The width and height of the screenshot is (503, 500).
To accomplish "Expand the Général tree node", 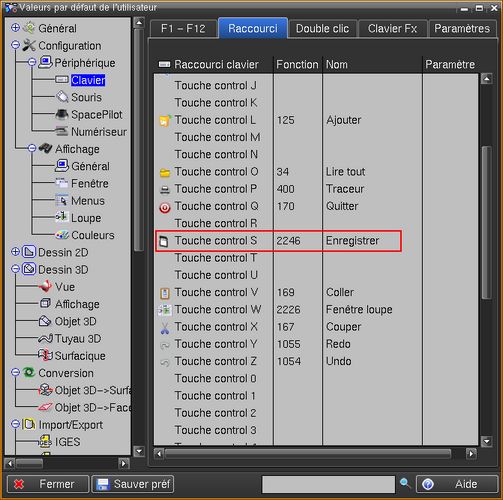I will coord(15,27).
